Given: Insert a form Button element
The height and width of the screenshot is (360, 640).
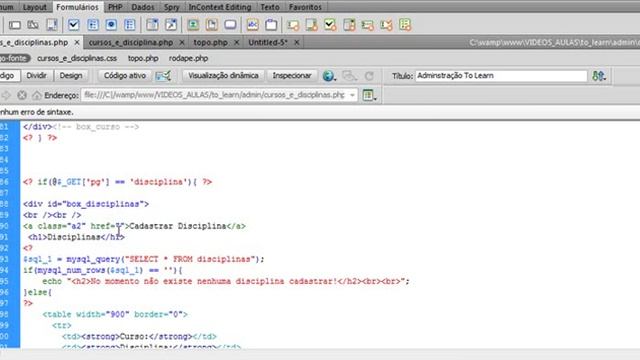Looking at the screenshot, I should [x=230, y=25].
